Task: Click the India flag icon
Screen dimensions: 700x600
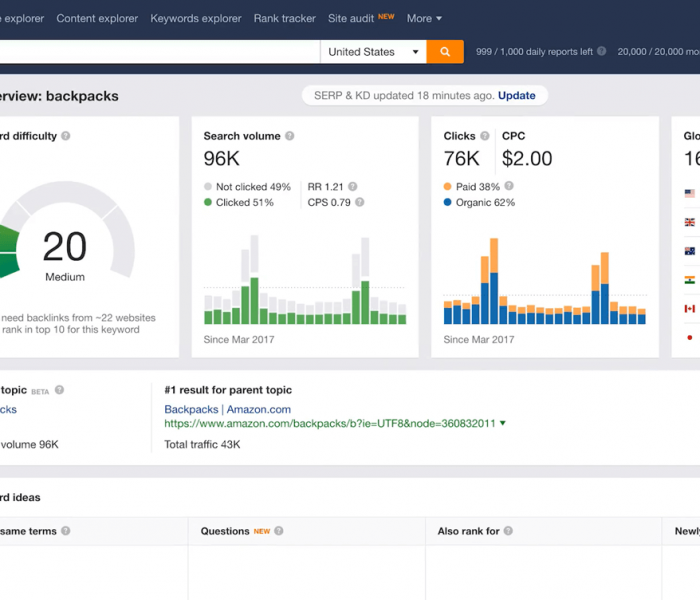Action: pyautogui.click(x=690, y=280)
